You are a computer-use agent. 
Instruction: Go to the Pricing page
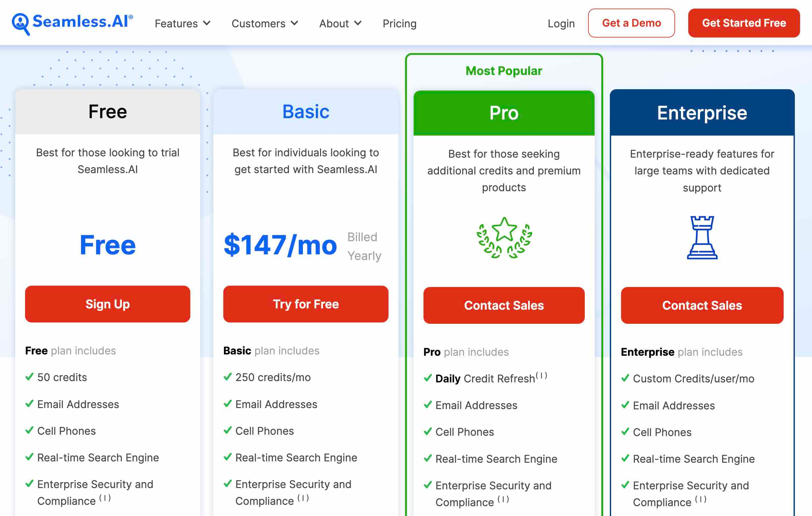[399, 23]
